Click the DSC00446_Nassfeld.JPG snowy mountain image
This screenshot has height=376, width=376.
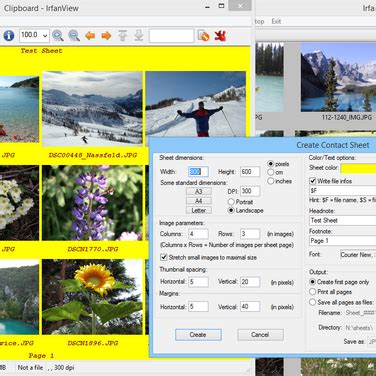click(92, 108)
